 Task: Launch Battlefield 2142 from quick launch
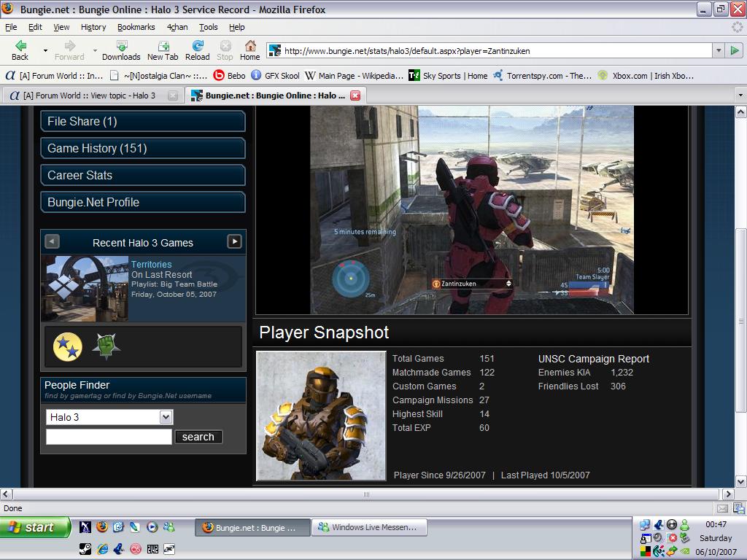[x=152, y=549]
